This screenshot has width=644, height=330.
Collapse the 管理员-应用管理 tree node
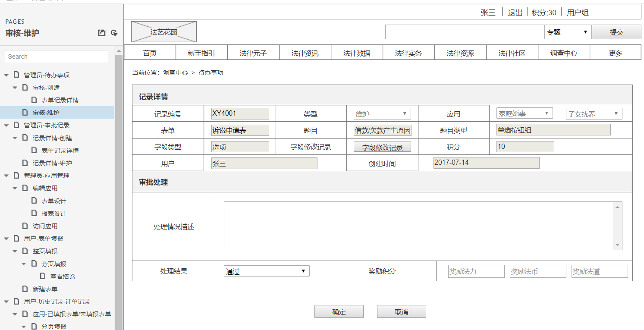(6, 176)
